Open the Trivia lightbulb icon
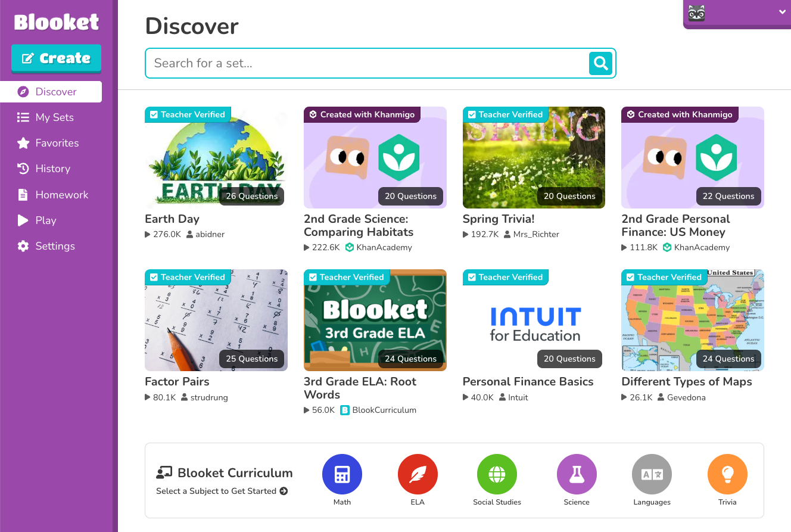This screenshot has height=532, width=791. (727, 474)
